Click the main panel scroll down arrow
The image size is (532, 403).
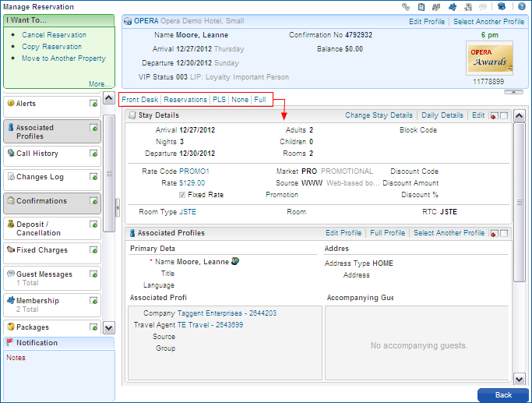point(519,379)
